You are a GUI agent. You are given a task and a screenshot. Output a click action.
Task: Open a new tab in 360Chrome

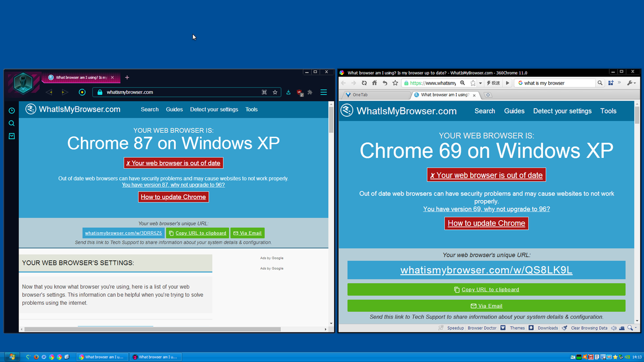pos(488,95)
